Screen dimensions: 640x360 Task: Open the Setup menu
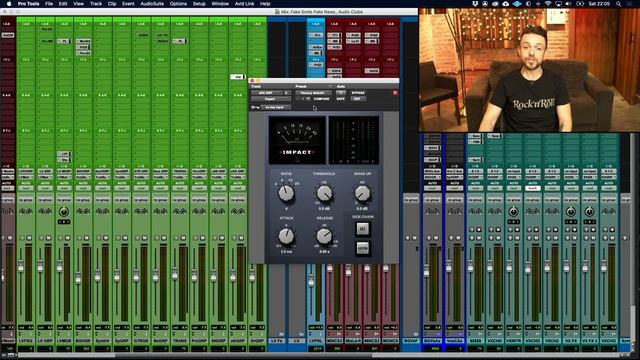tap(199, 4)
